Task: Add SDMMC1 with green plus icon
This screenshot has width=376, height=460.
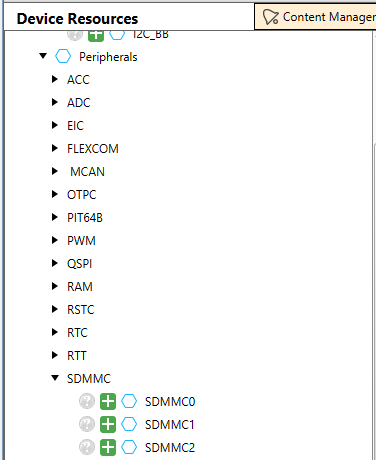Action: (108, 424)
